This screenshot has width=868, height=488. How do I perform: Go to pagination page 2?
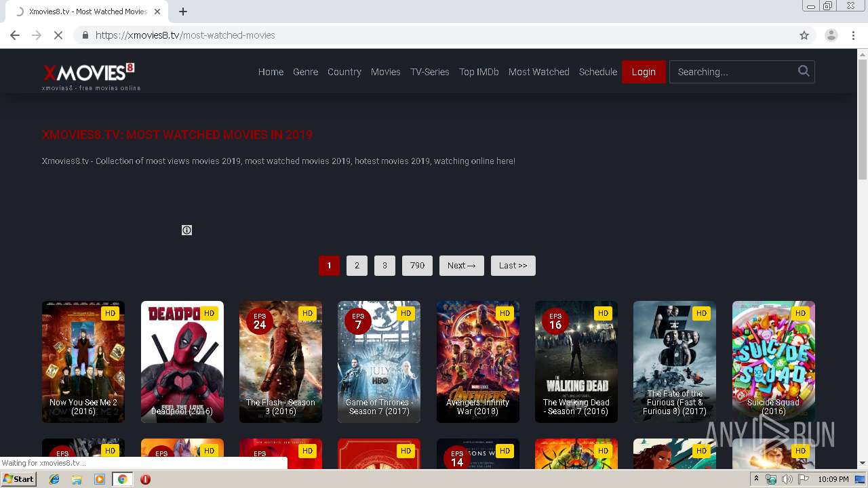357,266
